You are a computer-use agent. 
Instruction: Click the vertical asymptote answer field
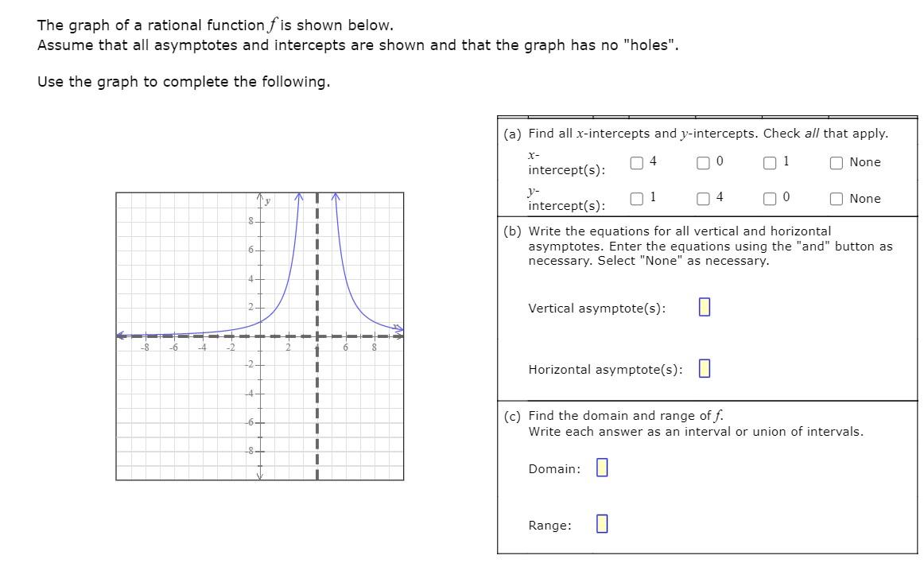pos(703,308)
